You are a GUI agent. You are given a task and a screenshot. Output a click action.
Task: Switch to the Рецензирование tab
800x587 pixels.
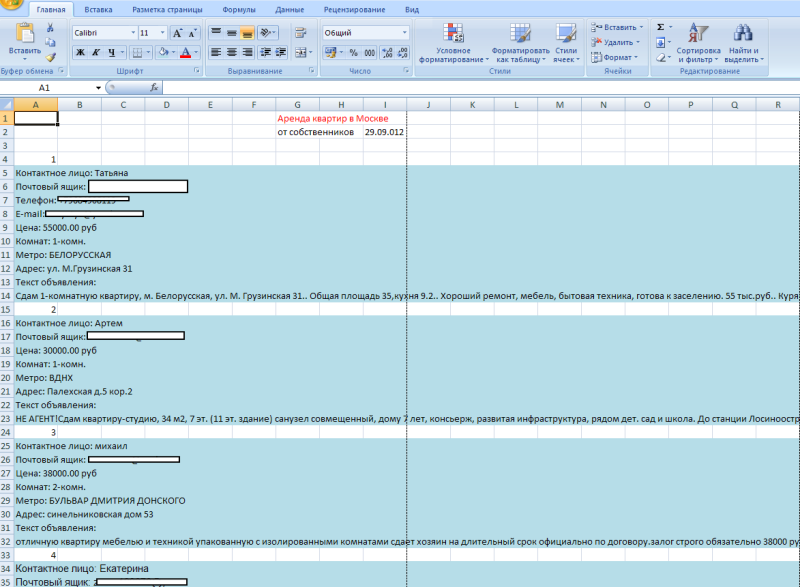354,10
